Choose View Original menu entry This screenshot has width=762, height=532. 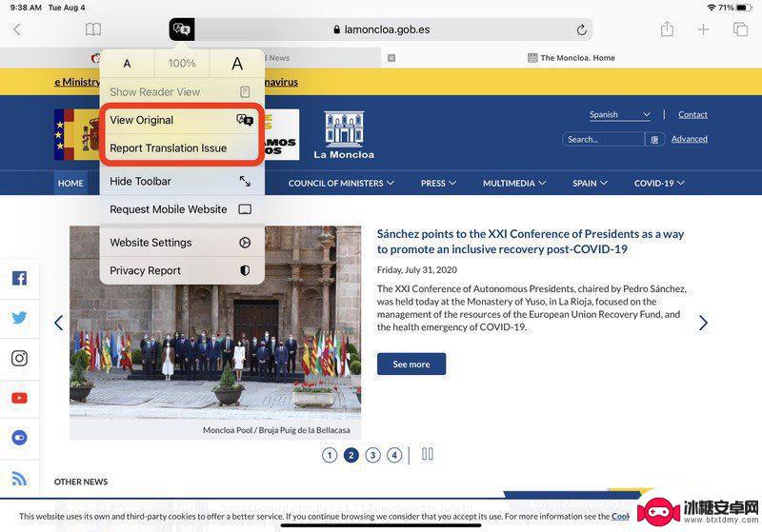tap(182, 120)
